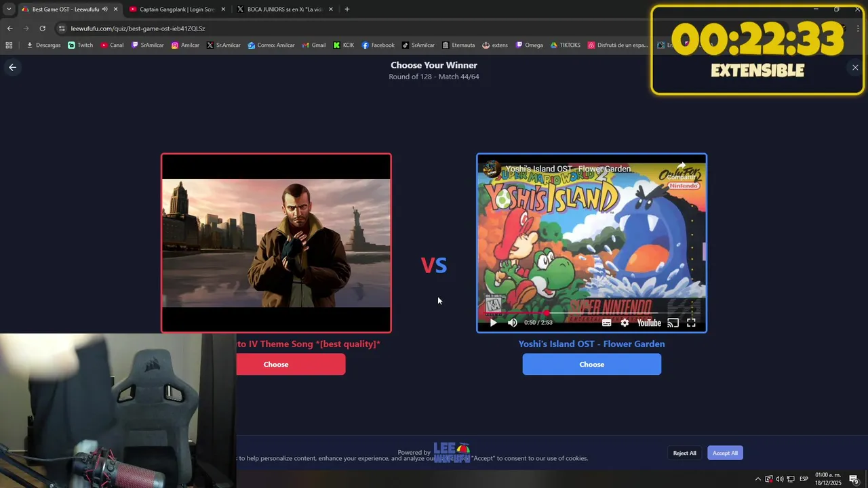Close the extensible timer overlay
The width and height of the screenshot is (868, 488).
point(855,67)
